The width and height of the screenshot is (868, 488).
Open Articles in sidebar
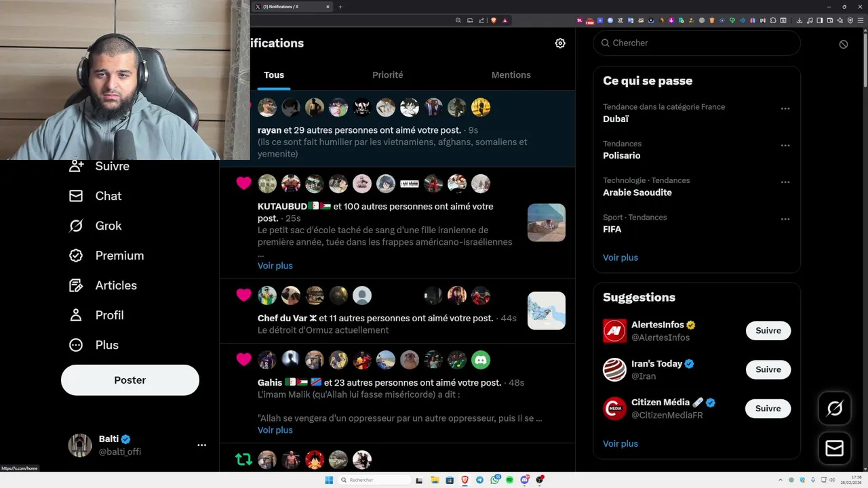[x=102, y=285]
